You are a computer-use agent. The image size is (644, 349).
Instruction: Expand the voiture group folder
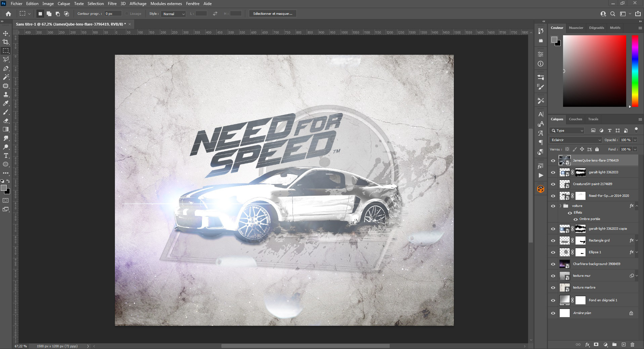(x=560, y=206)
